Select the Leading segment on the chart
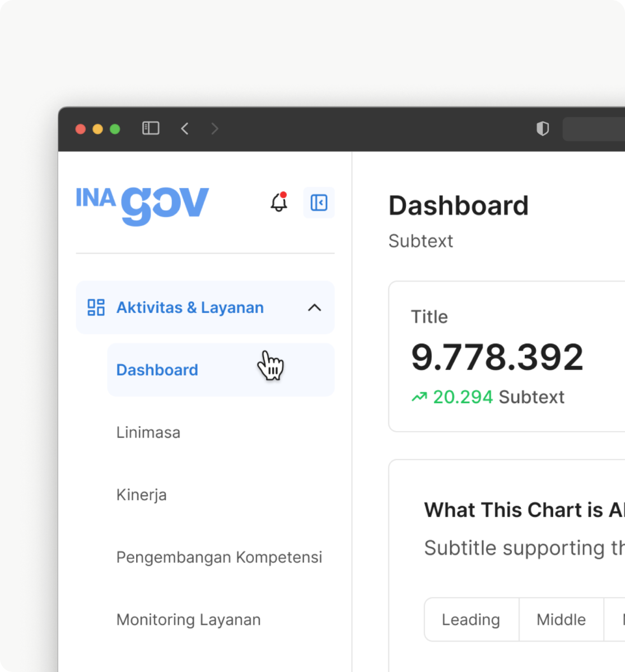The width and height of the screenshot is (625, 672). 471,619
